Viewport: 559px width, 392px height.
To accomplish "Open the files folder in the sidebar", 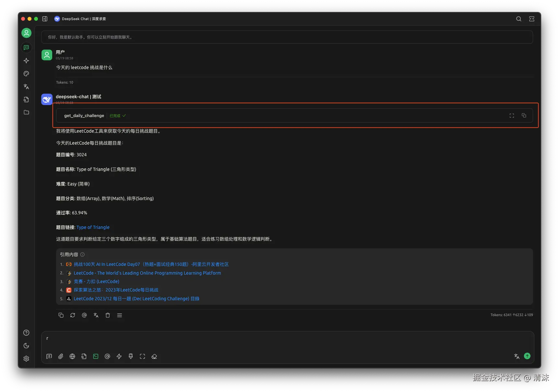I will tap(26, 112).
